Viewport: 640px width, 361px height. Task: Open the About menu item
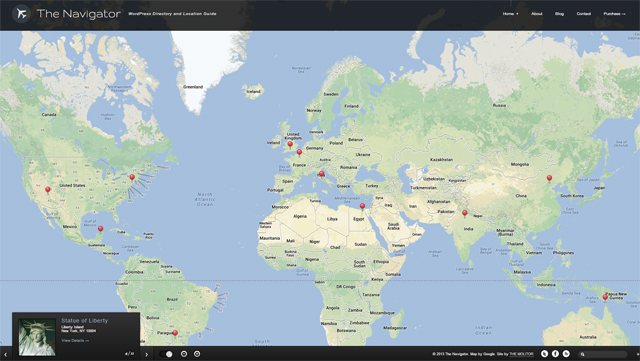tap(536, 14)
